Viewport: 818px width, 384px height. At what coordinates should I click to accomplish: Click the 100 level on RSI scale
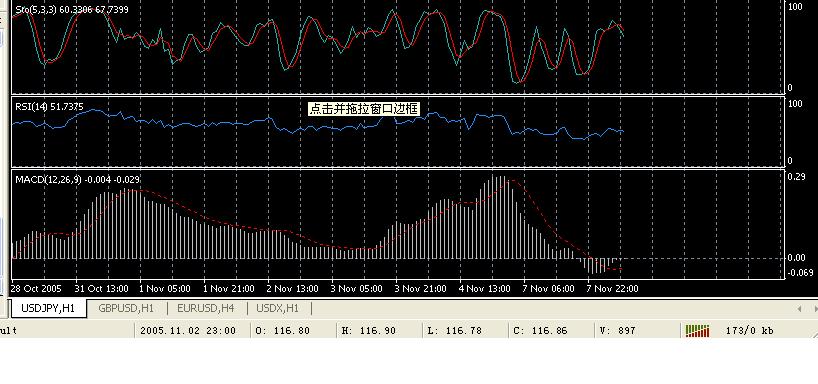796,104
